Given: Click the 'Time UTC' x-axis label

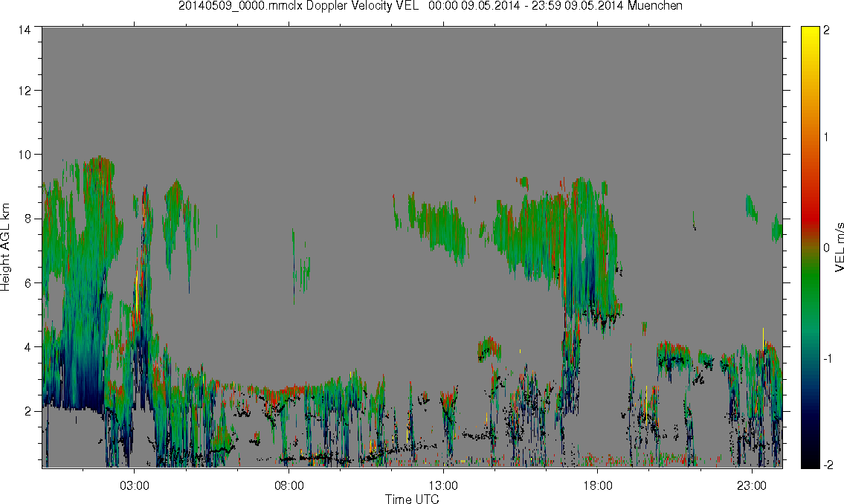Looking at the screenshot, I should click(x=412, y=499).
